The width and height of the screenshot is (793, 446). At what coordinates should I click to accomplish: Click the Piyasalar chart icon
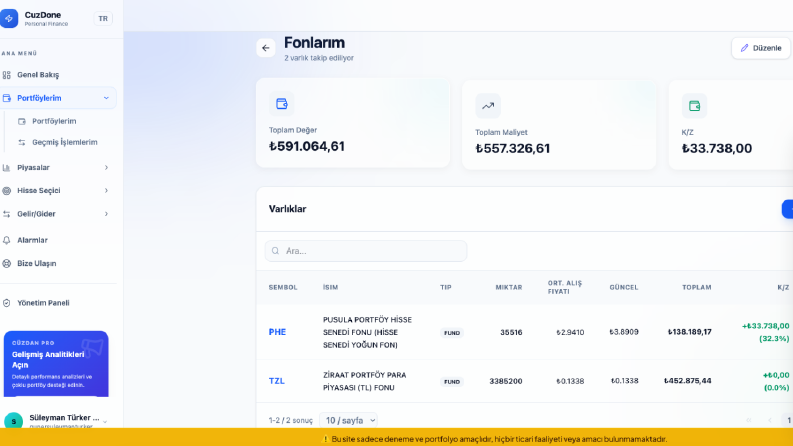pyautogui.click(x=7, y=167)
